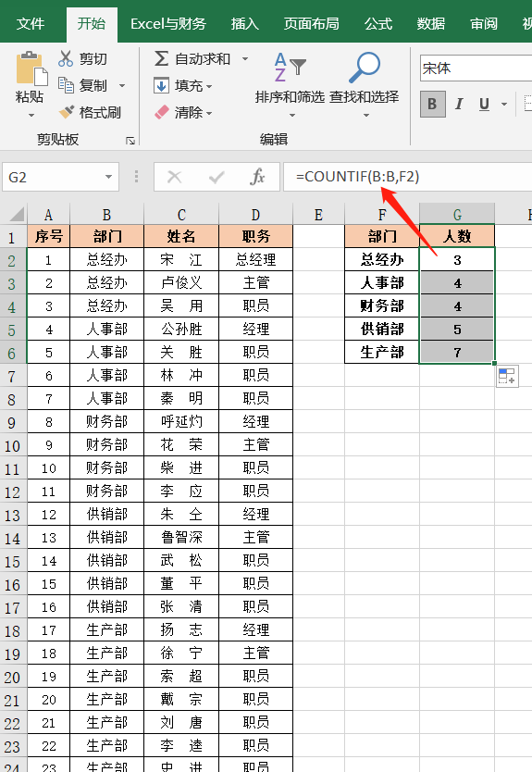Click the Select All corner triangle

point(18,215)
